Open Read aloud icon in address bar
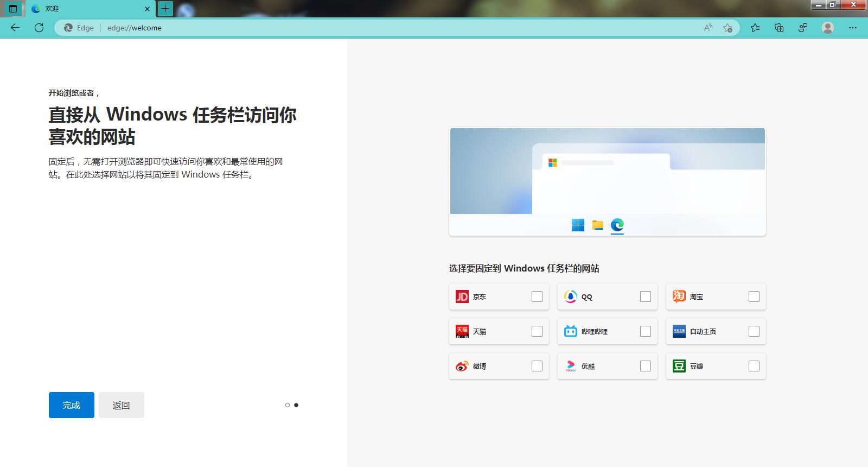Image resolution: width=868 pixels, height=467 pixels. (708, 28)
